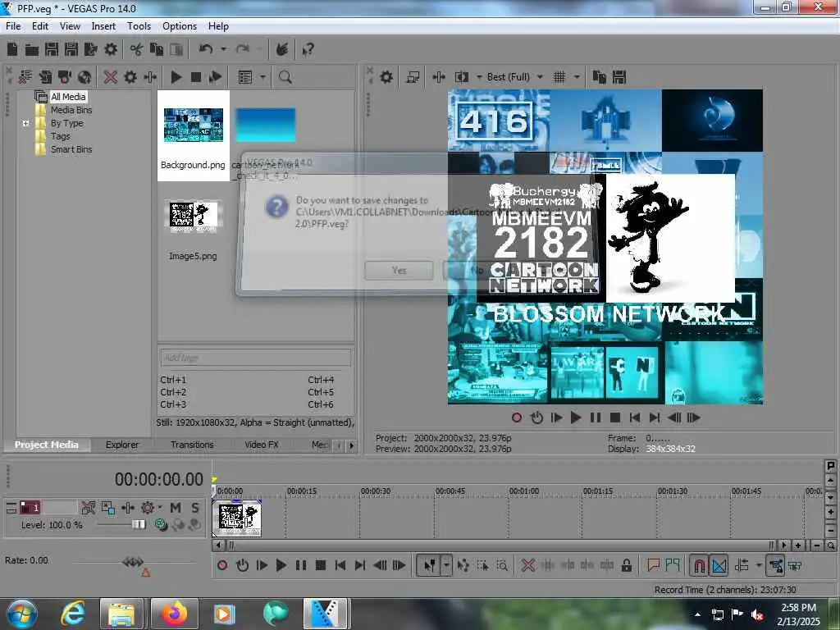Image resolution: width=840 pixels, height=630 pixels.
Task: Open the Project Media Views dropdown arrow
Action: pos(262,77)
